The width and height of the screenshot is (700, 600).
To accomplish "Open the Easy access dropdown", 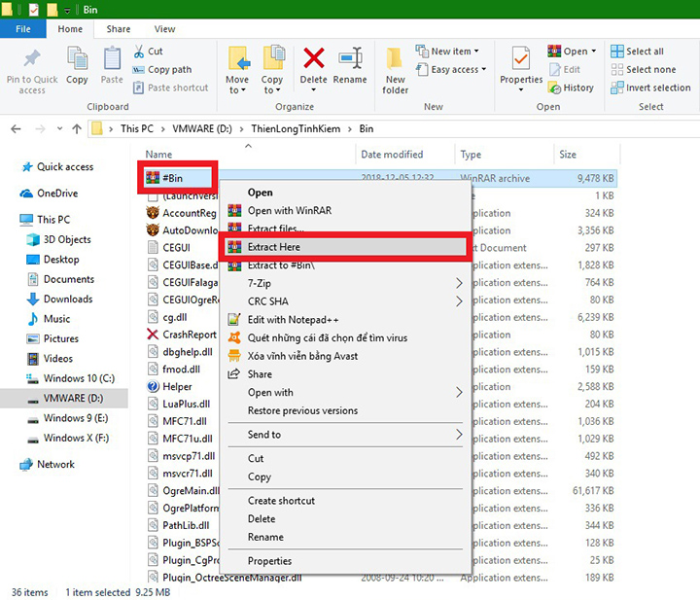I will (x=452, y=70).
